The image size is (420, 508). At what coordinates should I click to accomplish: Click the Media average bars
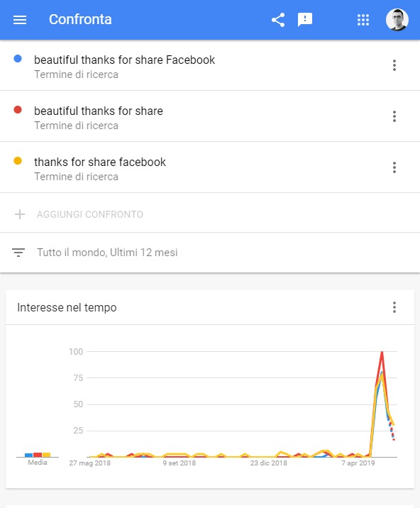pyautogui.click(x=38, y=455)
